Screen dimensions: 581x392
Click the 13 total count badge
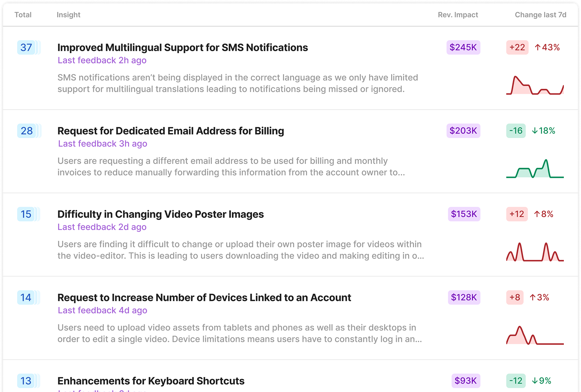click(26, 381)
